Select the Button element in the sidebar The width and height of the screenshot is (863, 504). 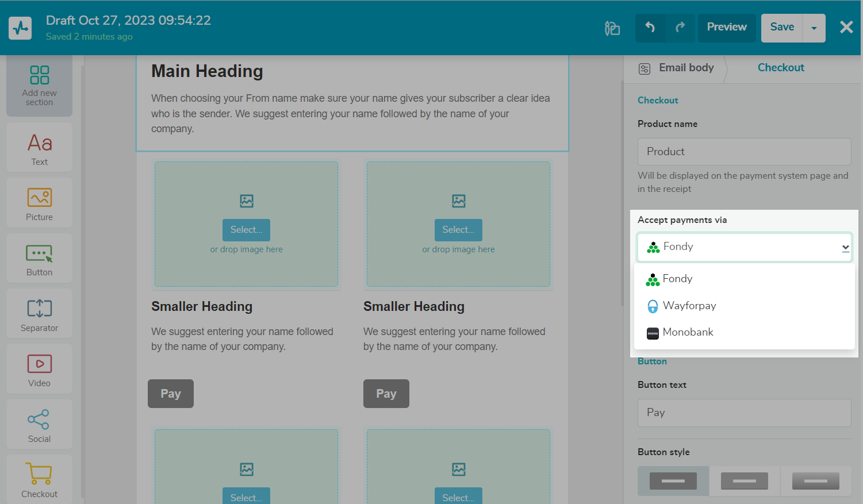click(x=40, y=258)
